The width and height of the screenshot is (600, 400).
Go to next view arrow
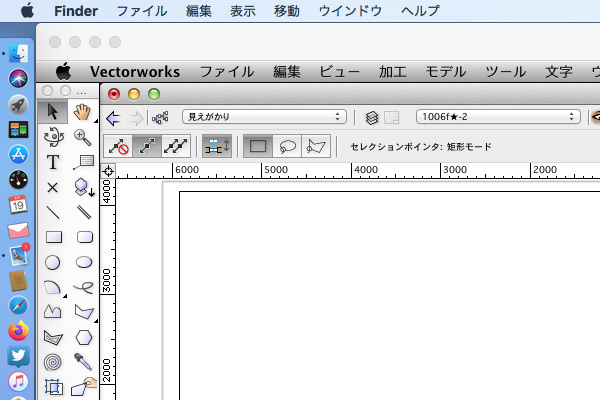137,118
